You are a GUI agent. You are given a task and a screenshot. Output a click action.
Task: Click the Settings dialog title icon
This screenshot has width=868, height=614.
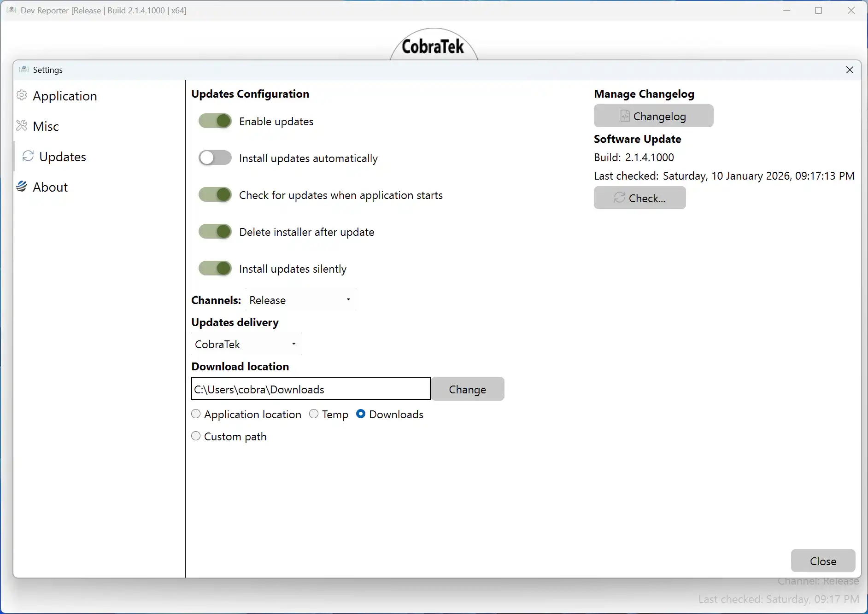[x=23, y=70]
